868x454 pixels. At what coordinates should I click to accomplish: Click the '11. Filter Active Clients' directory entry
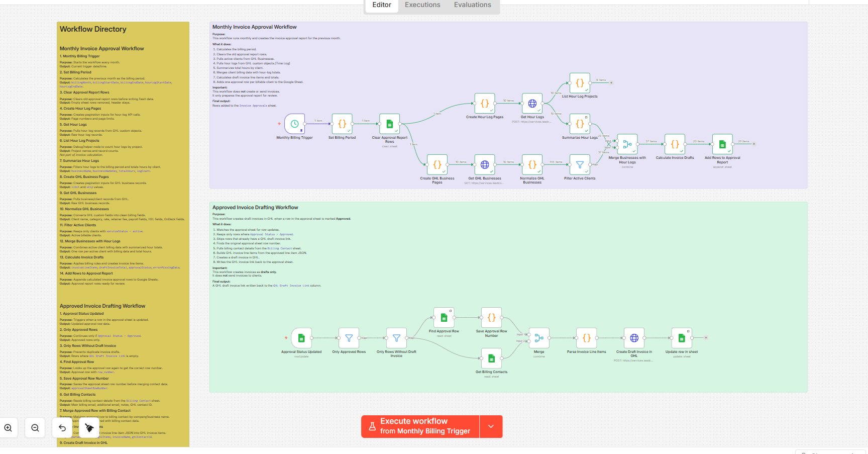(78, 225)
